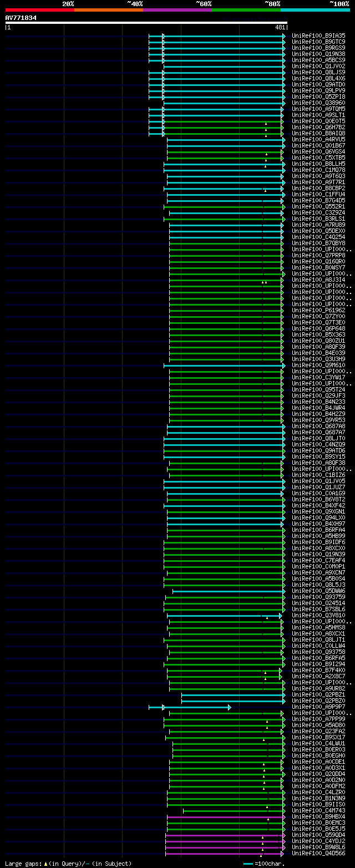Viewport: 355px width, 868px height.
Task: Click the UniRef100_C1BIZ6 label
Action: (318, 475)
